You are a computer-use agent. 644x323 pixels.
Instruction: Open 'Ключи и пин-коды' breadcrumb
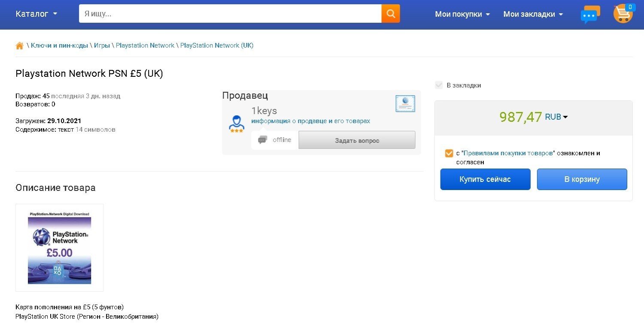click(x=59, y=45)
